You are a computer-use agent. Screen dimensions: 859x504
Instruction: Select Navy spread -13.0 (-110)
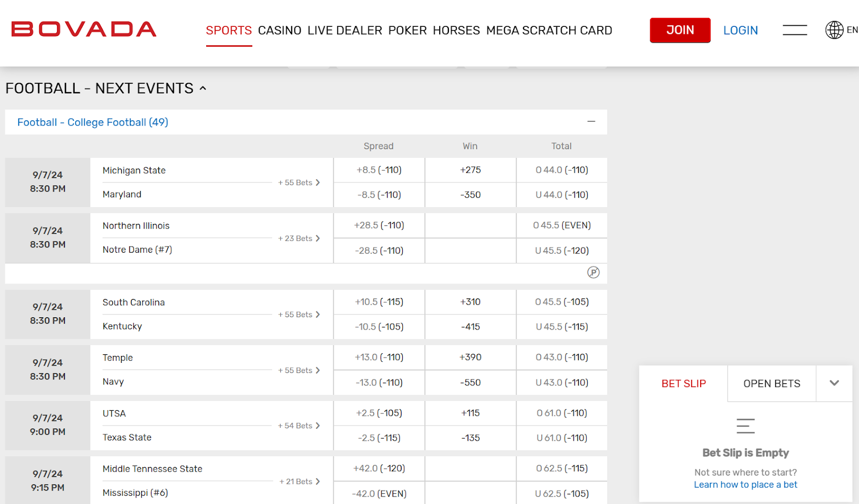[379, 383]
